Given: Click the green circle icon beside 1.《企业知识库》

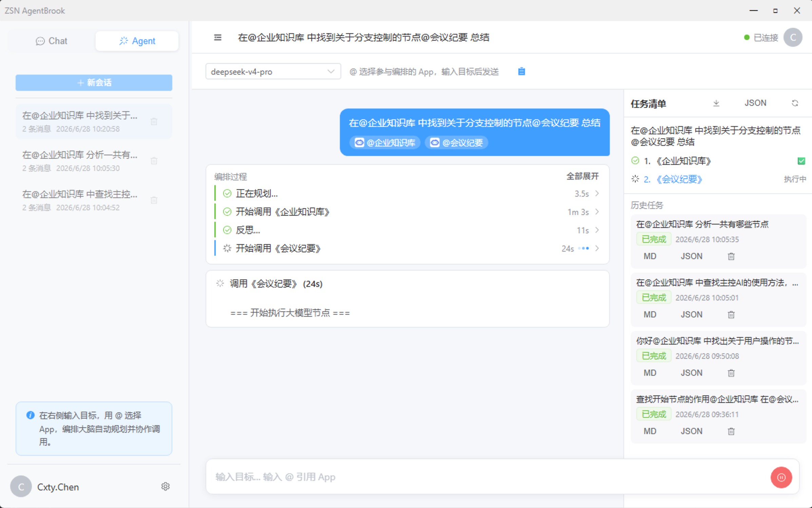Looking at the screenshot, I should 635,161.
